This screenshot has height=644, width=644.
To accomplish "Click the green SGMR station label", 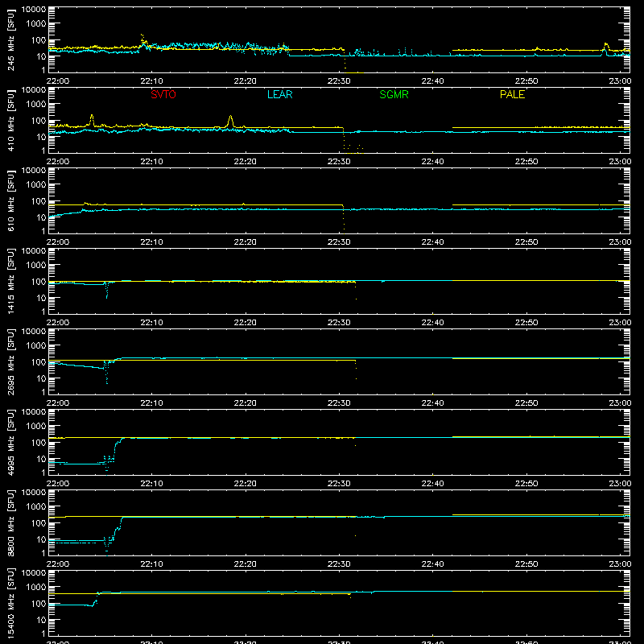I will tap(394, 94).
